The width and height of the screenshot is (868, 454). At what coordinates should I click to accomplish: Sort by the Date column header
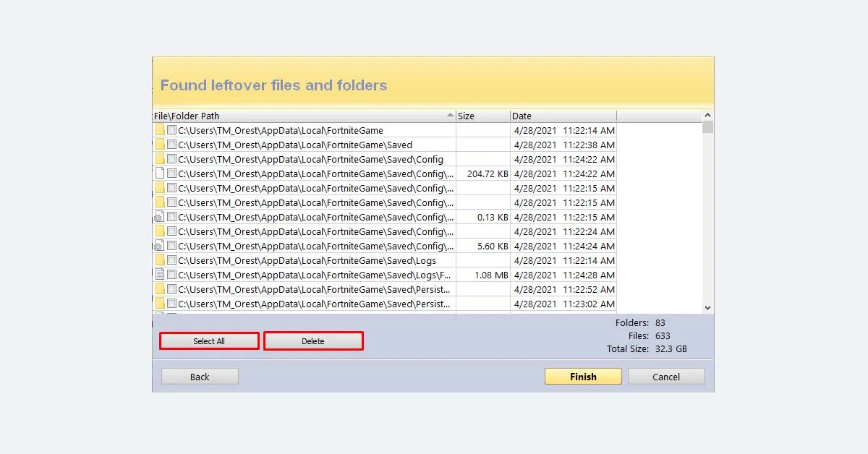[x=563, y=116]
